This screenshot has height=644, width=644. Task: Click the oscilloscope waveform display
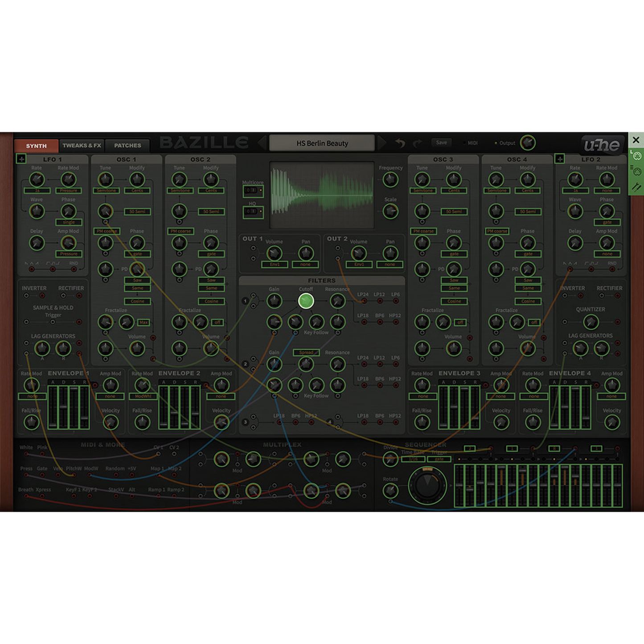(322, 194)
